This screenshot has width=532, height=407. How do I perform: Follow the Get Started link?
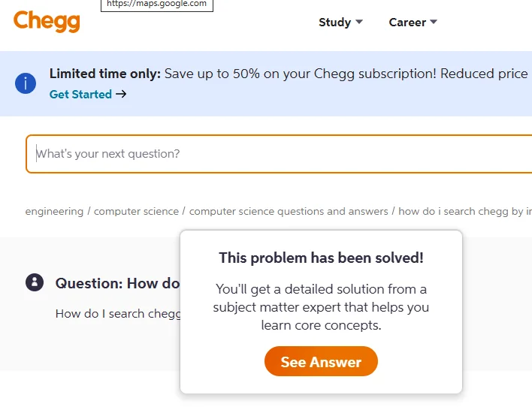[80, 94]
